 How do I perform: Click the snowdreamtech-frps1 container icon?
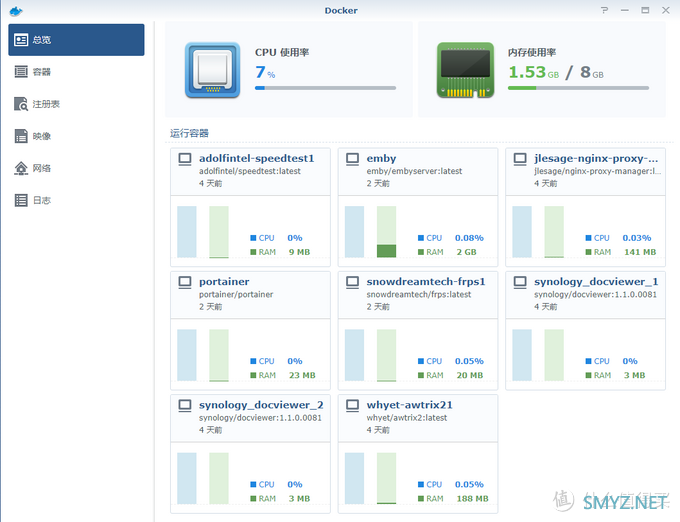point(352,282)
